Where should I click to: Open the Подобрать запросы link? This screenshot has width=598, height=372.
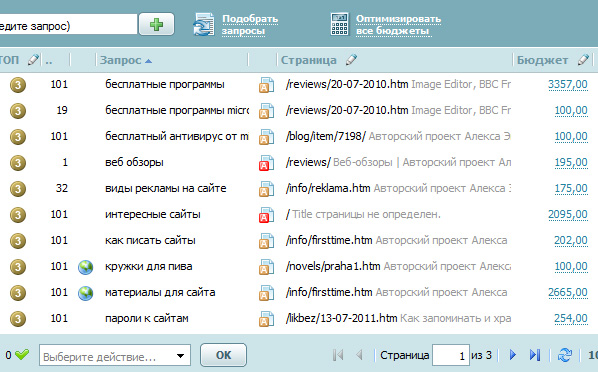coord(250,24)
